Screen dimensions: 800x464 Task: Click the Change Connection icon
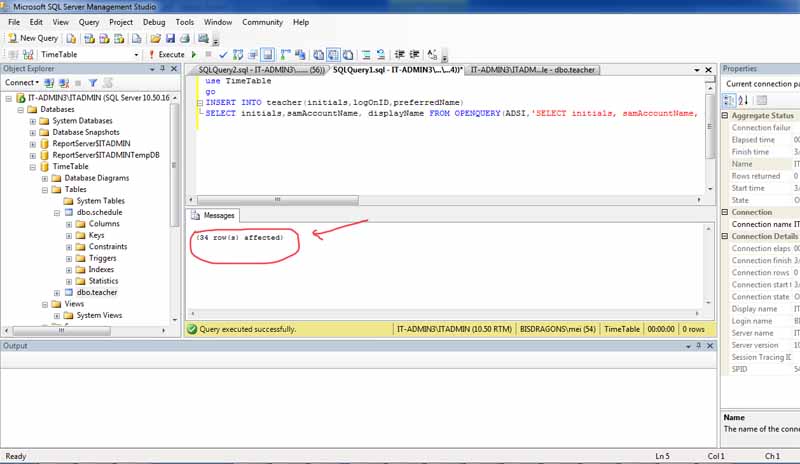coord(28,54)
